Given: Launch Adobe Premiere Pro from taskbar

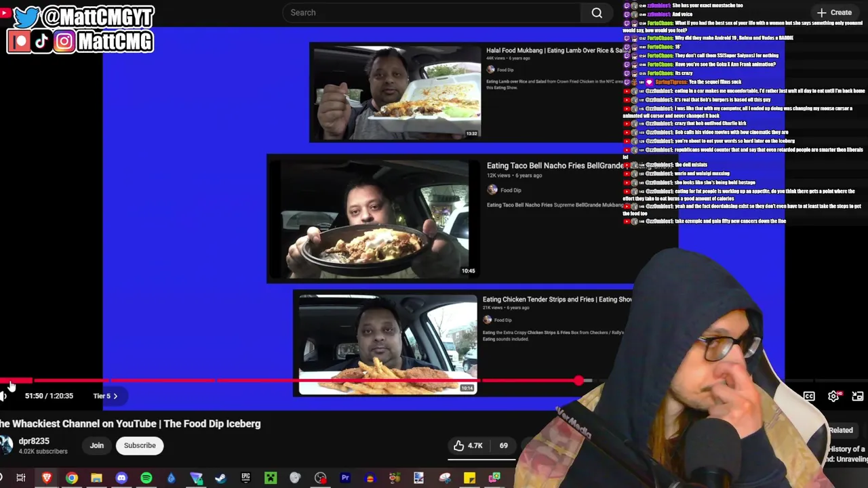Looking at the screenshot, I should click(x=345, y=479).
